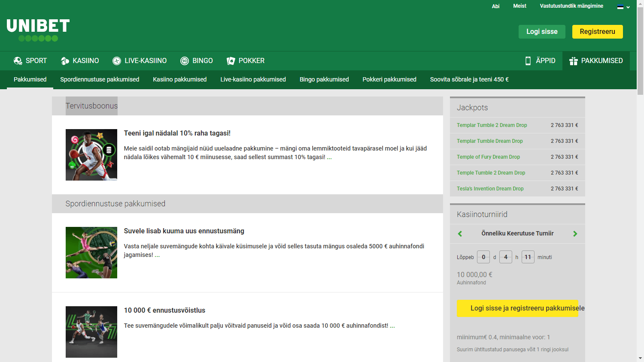Show previous casino tournament with left arrow
The height and width of the screenshot is (362, 644).
coord(460,234)
